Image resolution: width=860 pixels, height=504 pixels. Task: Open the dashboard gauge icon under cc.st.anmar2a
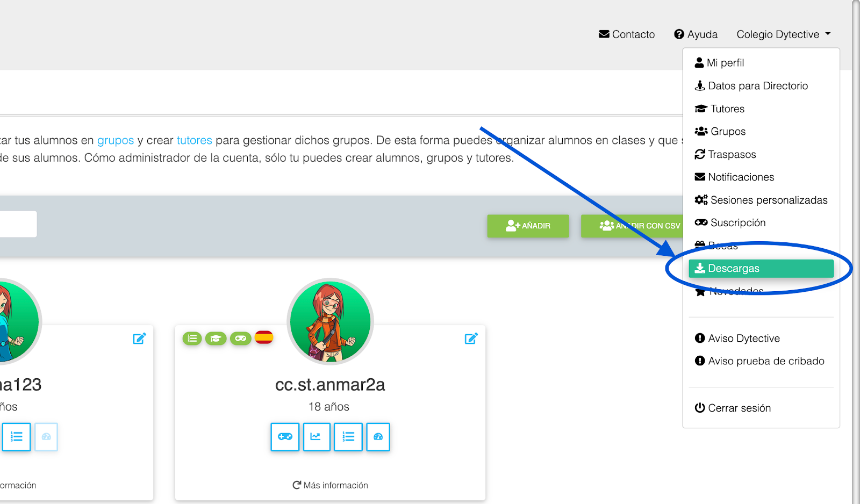[x=378, y=437]
